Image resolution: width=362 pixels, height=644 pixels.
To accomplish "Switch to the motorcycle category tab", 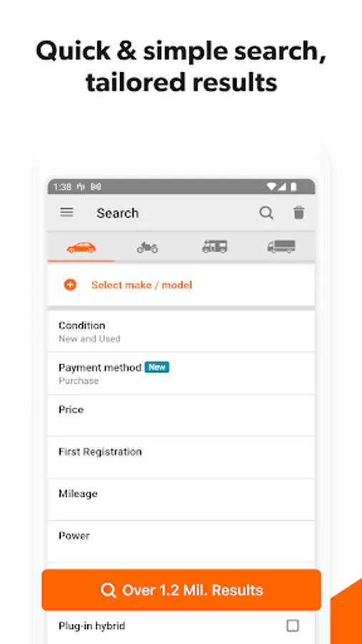I will coord(147,248).
